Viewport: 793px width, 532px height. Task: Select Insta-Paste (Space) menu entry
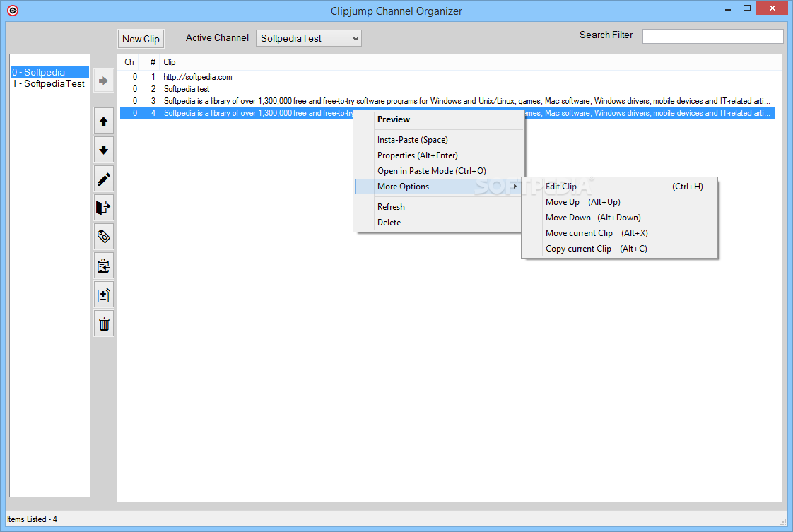tap(438, 140)
